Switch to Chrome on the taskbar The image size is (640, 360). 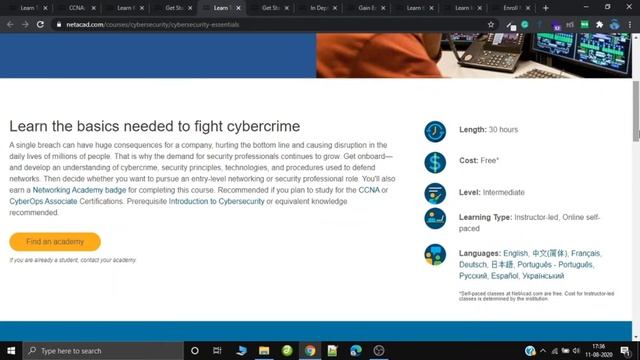310,351
